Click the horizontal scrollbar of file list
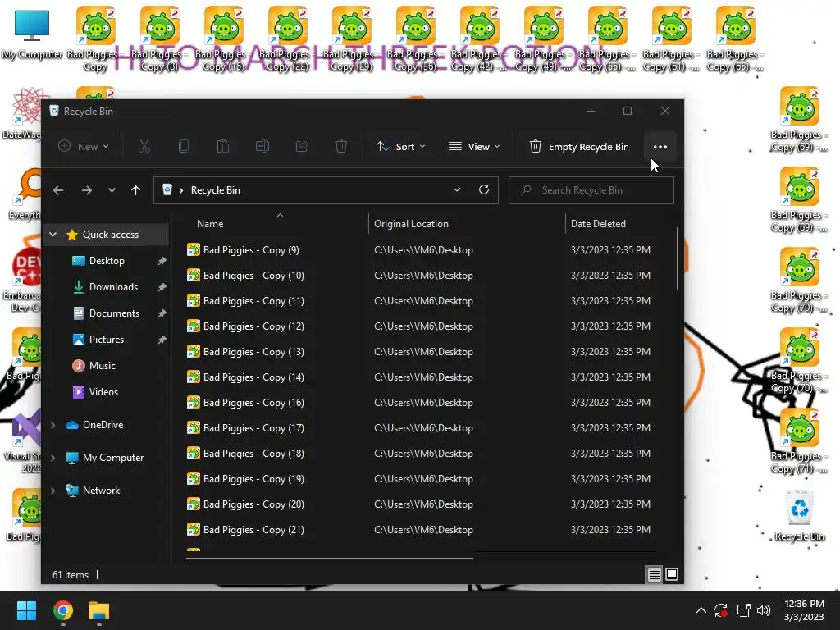Viewport: 840px width, 630px height. [330, 558]
